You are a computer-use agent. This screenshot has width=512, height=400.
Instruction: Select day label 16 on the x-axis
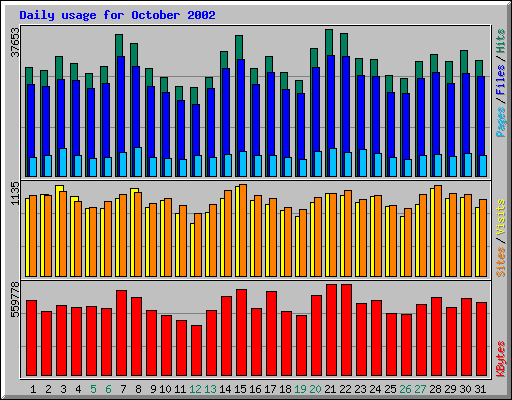pyautogui.click(x=255, y=389)
